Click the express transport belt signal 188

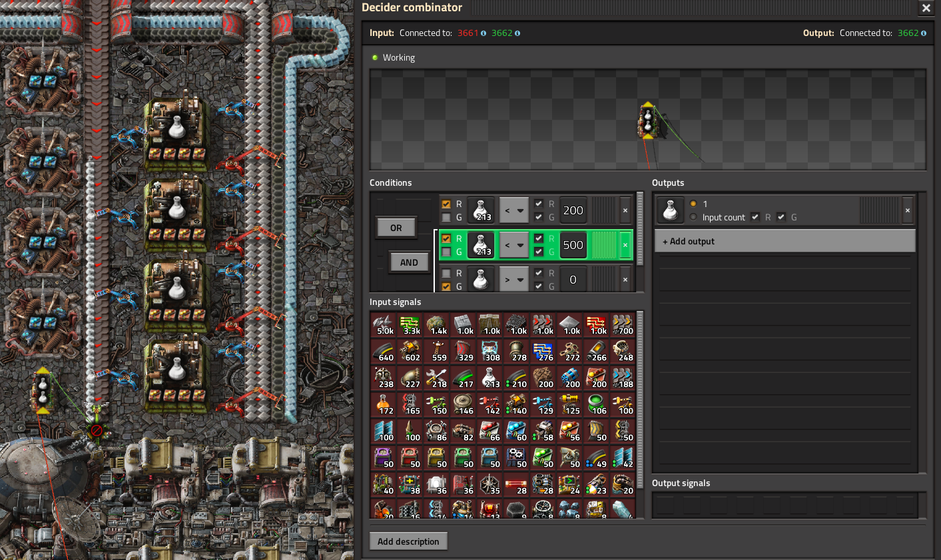click(x=623, y=378)
